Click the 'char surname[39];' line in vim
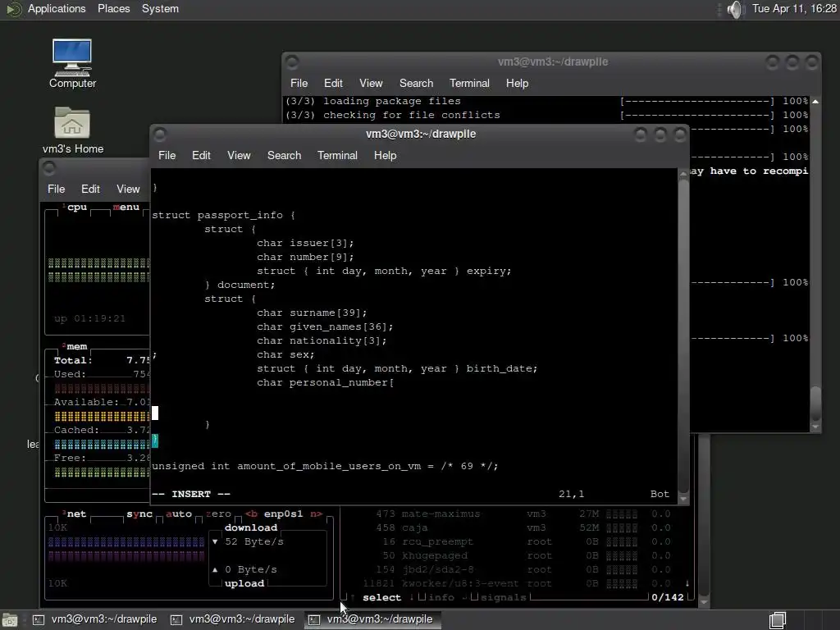 pyautogui.click(x=312, y=313)
